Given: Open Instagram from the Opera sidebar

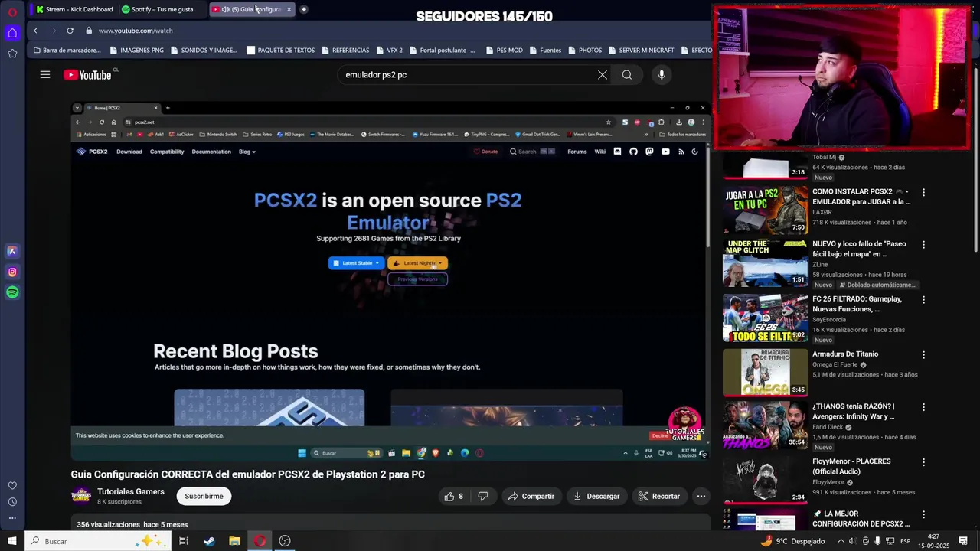Looking at the screenshot, I should tap(12, 272).
